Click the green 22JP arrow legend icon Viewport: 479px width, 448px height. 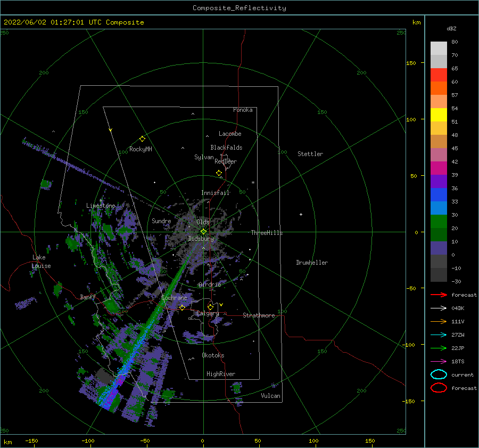[x=439, y=348]
